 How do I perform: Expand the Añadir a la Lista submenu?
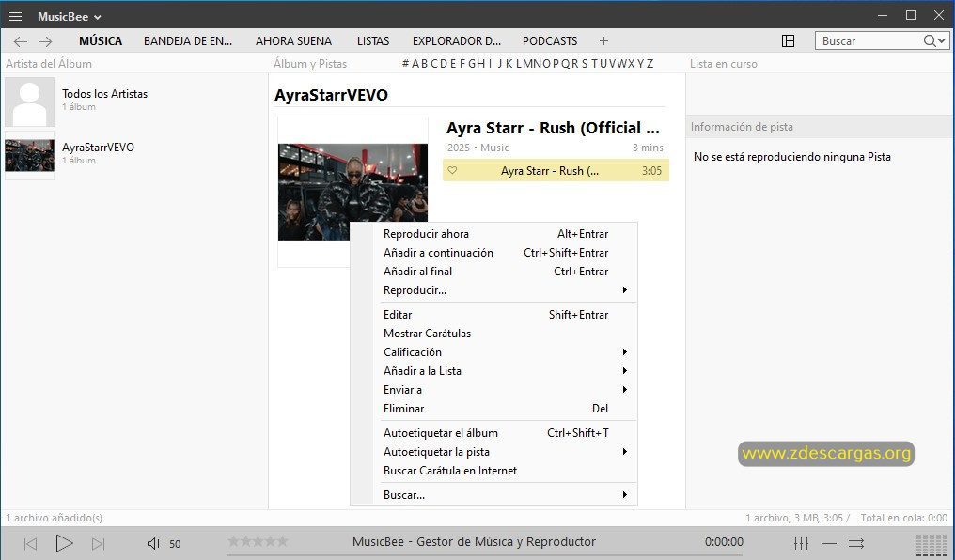pyautogui.click(x=493, y=371)
